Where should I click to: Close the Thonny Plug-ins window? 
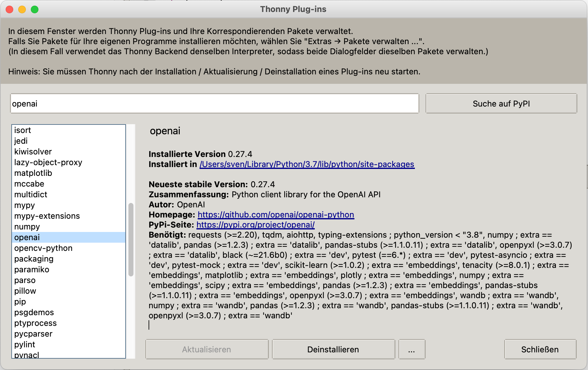pos(9,9)
